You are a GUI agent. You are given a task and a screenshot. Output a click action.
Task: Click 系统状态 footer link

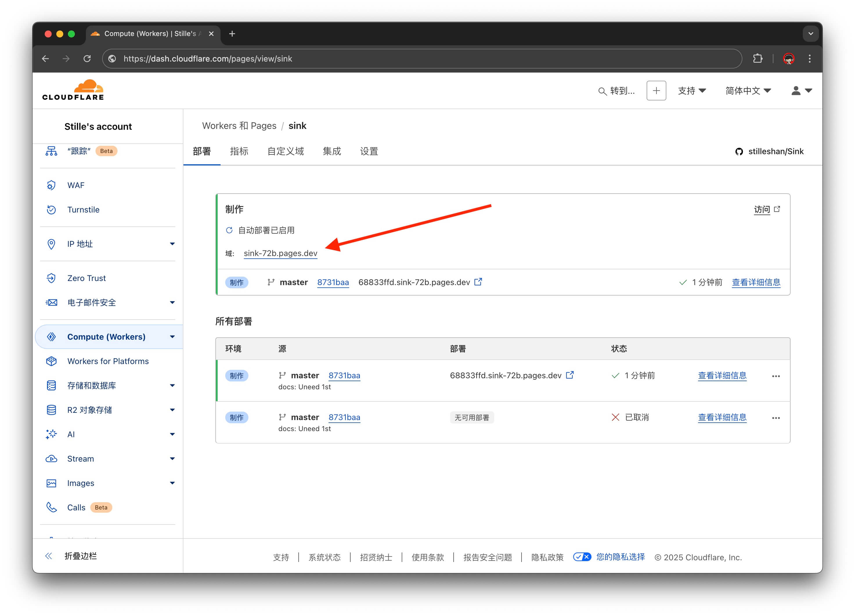[324, 557]
